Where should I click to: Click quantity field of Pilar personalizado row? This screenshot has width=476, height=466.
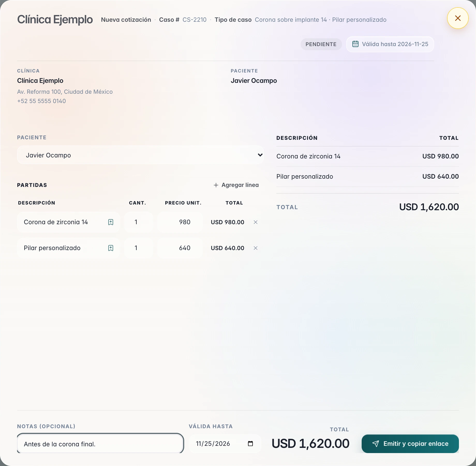[138, 248]
